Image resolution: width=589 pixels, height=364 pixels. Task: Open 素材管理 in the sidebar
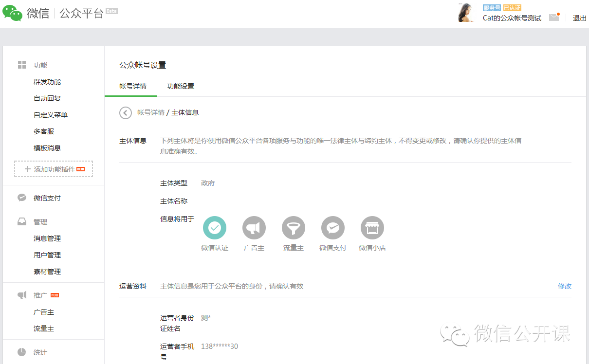pyautogui.click(x=47, y=272)
